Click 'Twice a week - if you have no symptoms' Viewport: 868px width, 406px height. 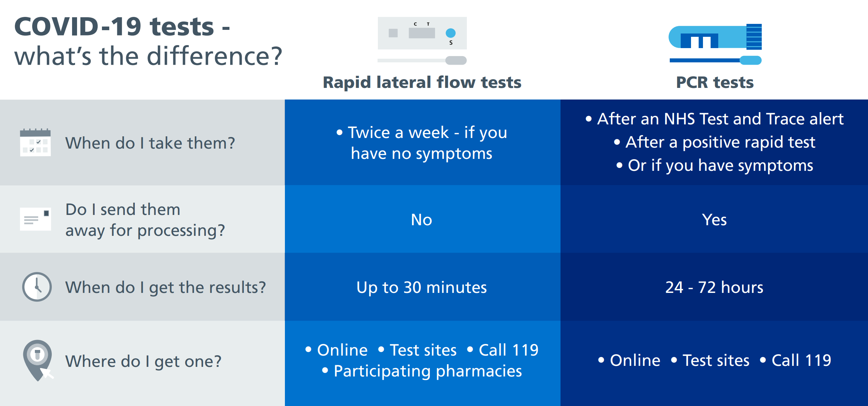pyautogui.click(x=422, y=143)
